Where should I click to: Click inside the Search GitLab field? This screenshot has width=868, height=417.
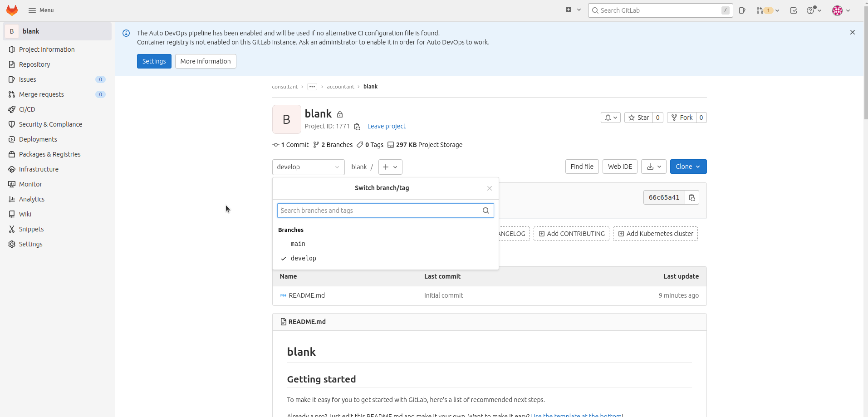[x=660, y=10]
